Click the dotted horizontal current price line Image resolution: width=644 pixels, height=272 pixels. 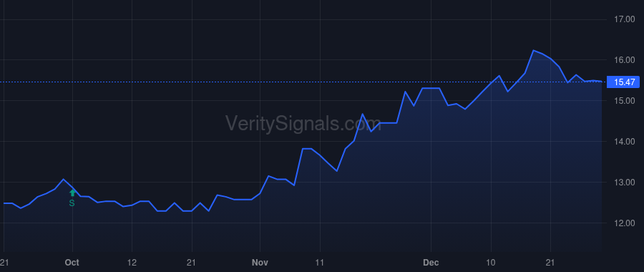point(303,82)
